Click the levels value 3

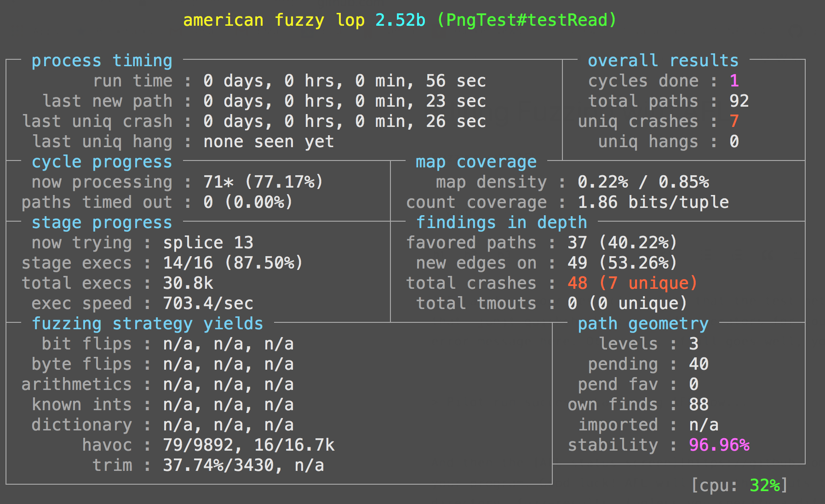click(x=694, y=344)
